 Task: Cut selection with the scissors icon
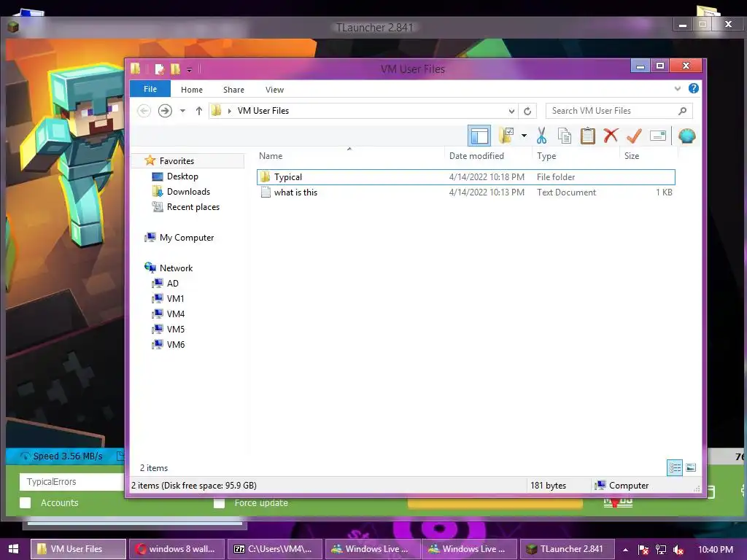click(541, 136)
